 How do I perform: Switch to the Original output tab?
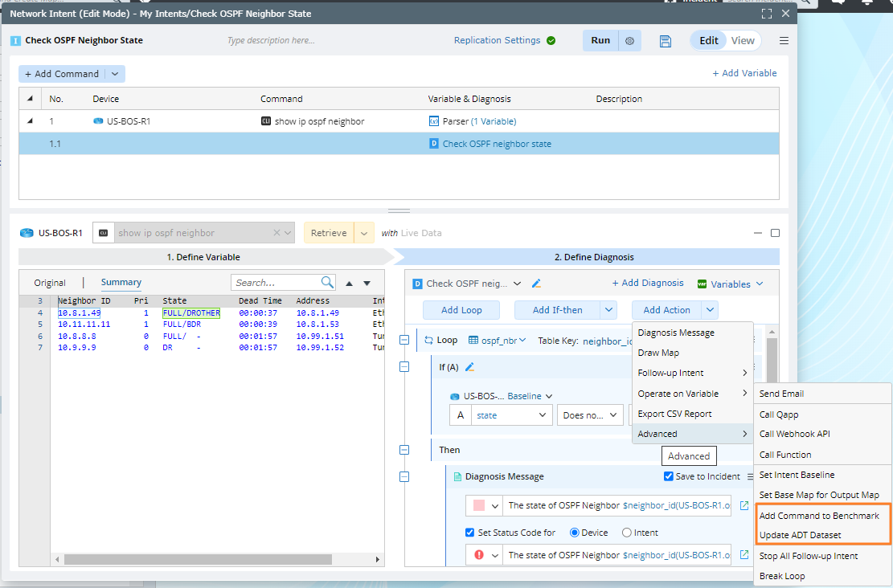point(50,283)
